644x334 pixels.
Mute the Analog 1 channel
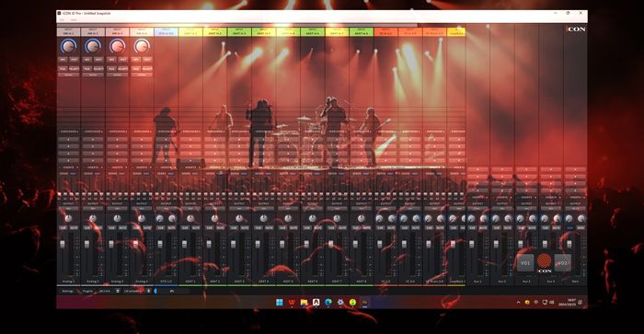point(75,227)
